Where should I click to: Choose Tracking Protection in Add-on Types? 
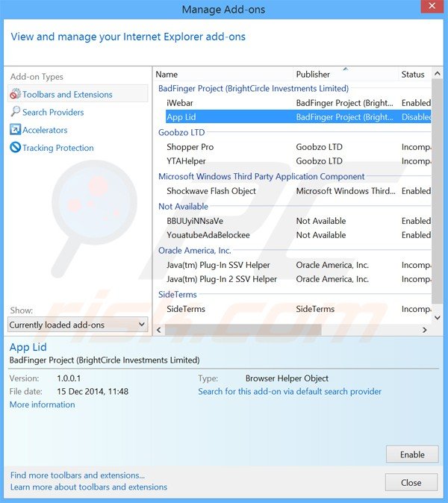pyautogui.click(x=58, y=148)
